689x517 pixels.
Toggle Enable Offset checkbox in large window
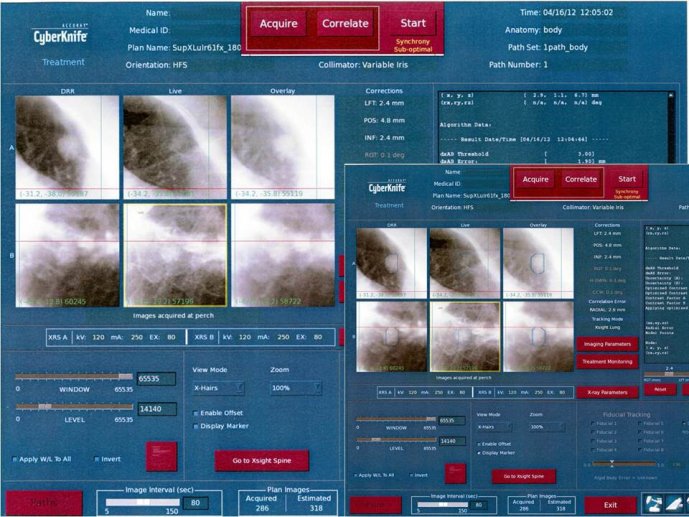point(196,413)
